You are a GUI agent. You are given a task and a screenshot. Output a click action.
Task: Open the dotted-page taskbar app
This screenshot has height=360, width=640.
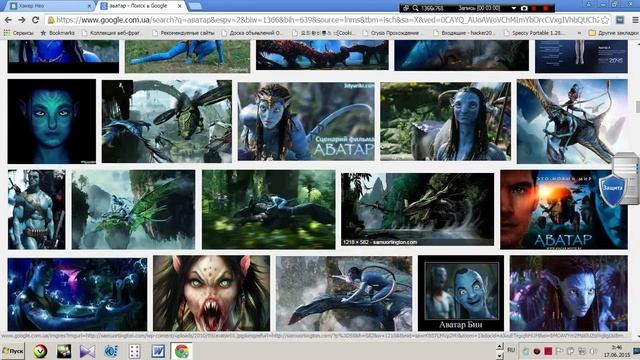[x=134, y=351]
